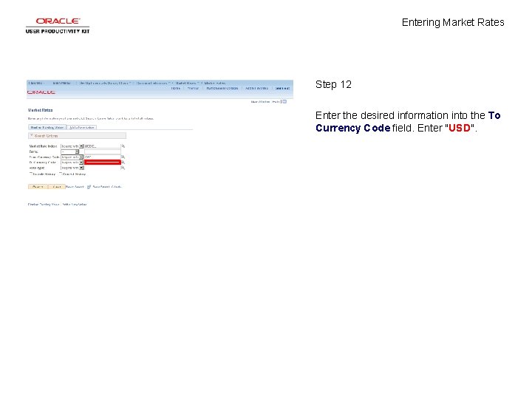
Task: Click the Search button
Action: click(38, 187)
